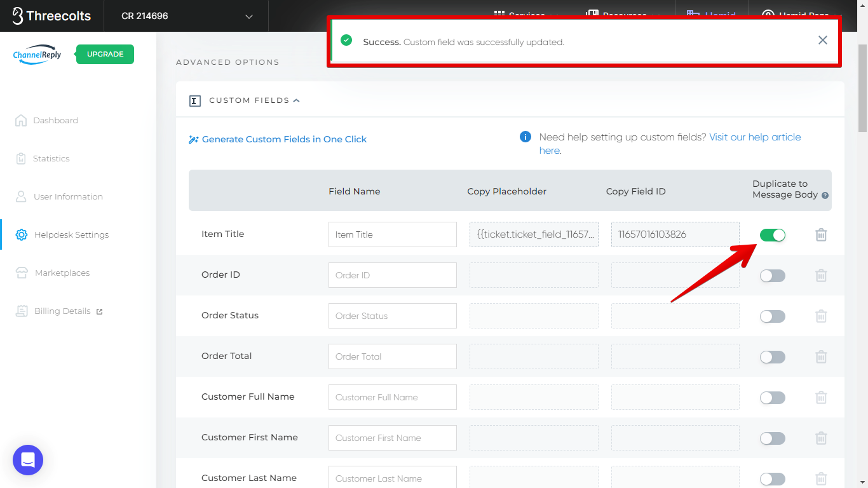Click Customer First Name field name input
Screen dimensions: 868x488
[x=393, y=438]
